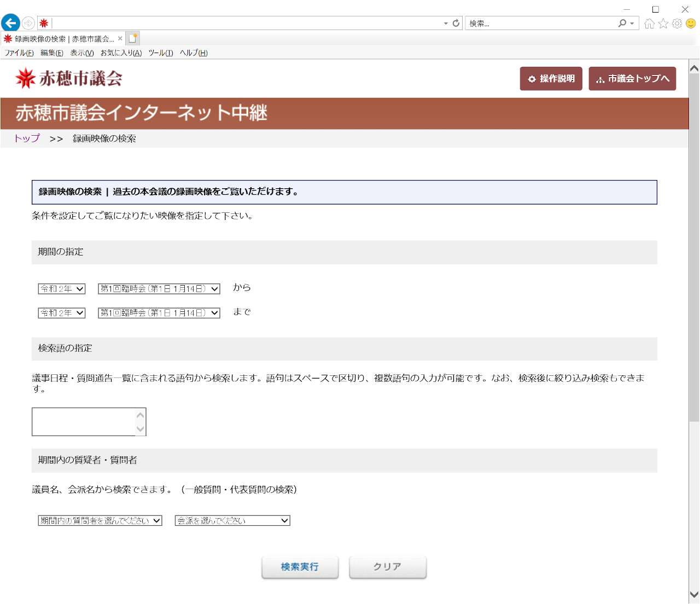Viewport: 700px width, 604px height.
Task: Open the 期間内の質問者を選んでください dropdown
Action: 100,521
